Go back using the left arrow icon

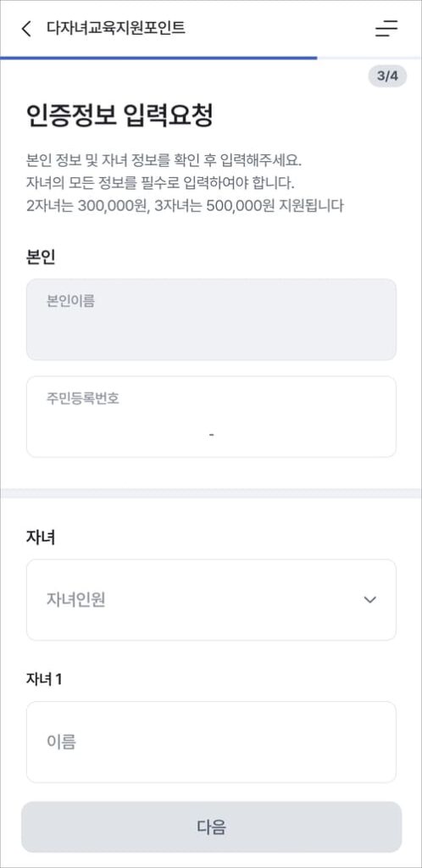click(x=26, y=29)
